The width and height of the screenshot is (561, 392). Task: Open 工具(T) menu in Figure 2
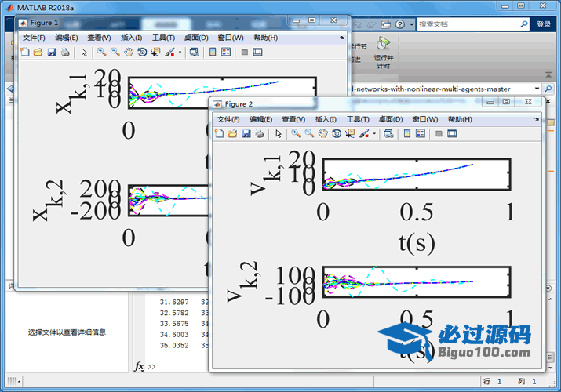[x=358, y=119]
